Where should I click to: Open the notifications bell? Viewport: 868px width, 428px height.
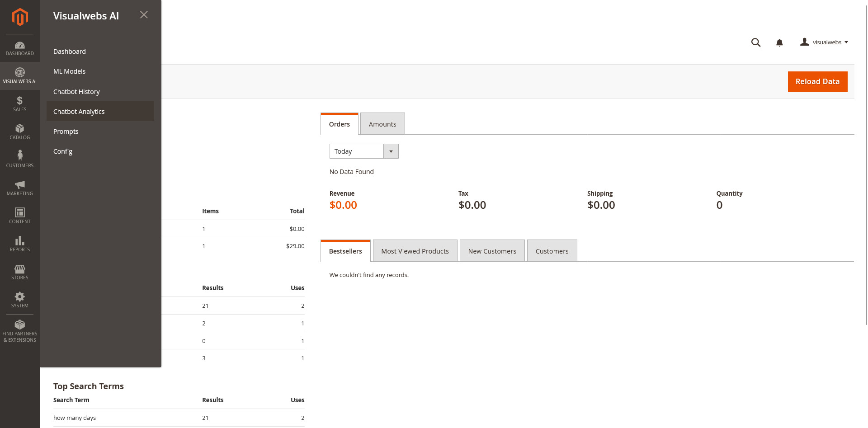(x=779, y=42)
